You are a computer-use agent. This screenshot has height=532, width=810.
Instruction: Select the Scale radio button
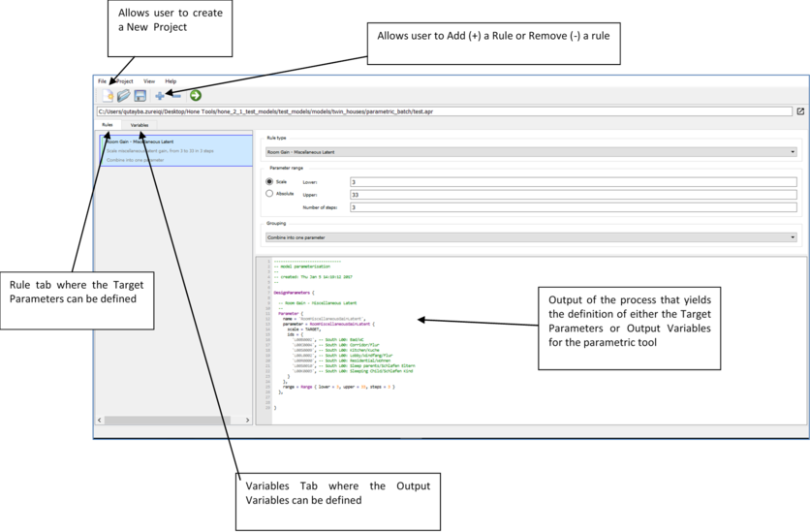coord(270,180)
